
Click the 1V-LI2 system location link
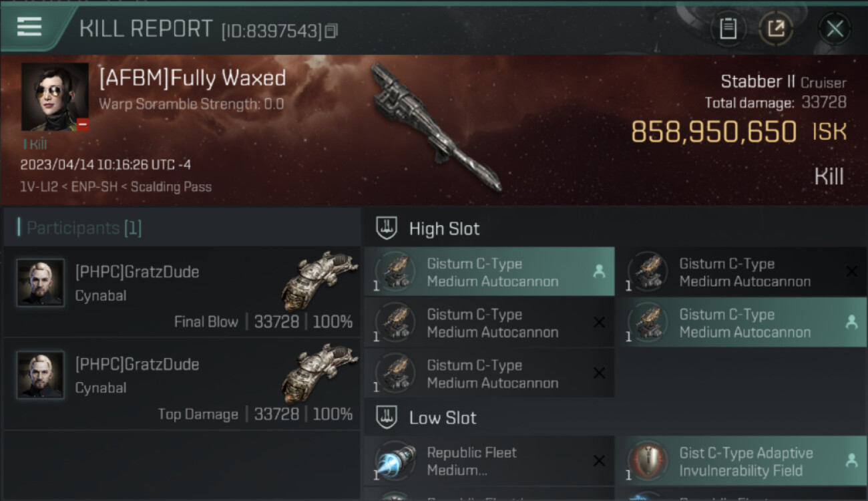pyautogui.click(x=40, y=187)
